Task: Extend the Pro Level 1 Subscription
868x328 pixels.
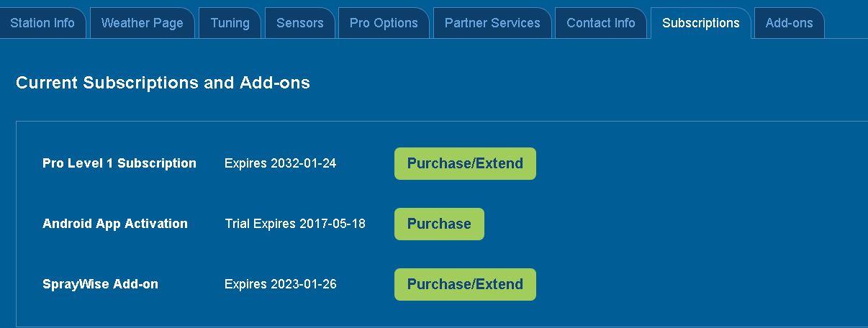Action: click(465, 163)
